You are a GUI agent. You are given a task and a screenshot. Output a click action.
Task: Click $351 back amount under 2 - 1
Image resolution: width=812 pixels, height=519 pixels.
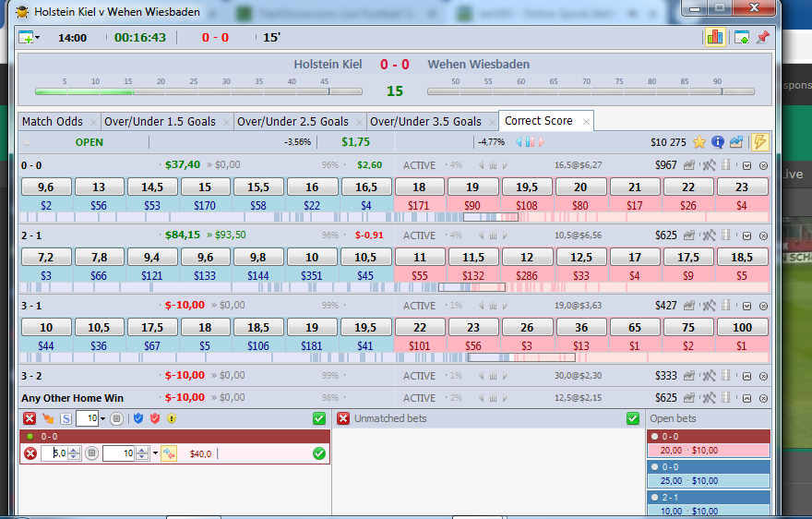point(311,276)
